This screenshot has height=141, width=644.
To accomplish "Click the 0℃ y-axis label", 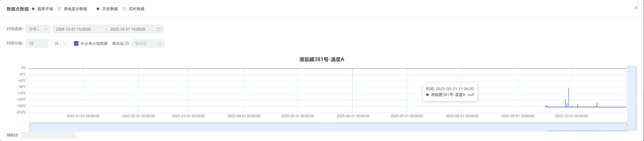I will coord(23,68).
